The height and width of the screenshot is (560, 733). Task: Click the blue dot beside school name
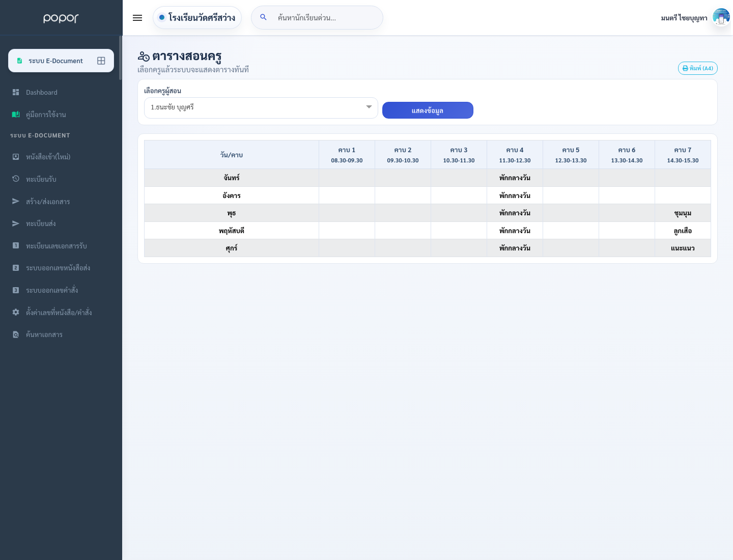point(162,17)
